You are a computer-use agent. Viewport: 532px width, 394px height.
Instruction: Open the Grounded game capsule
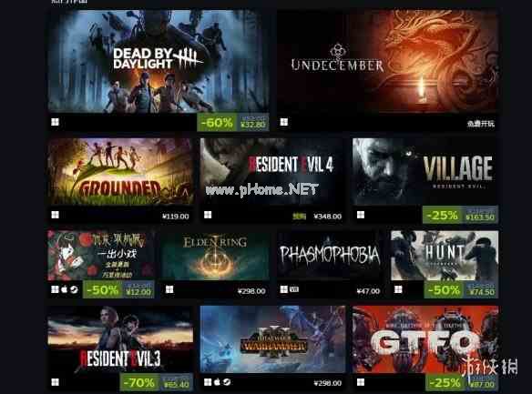point(120,171)
